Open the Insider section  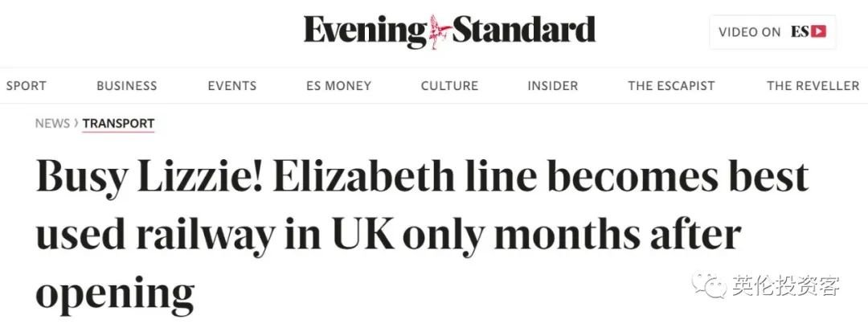tap(552, 86)
